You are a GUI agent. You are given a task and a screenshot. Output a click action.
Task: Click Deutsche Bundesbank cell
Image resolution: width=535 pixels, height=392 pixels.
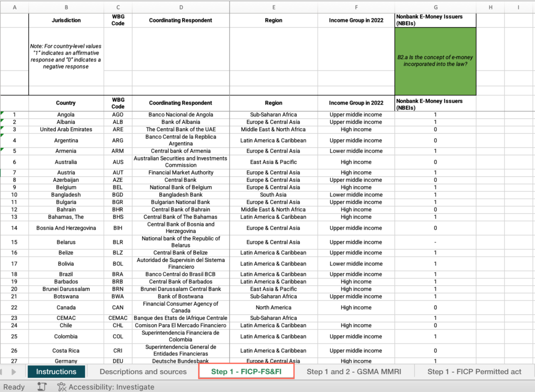point(181,361)
